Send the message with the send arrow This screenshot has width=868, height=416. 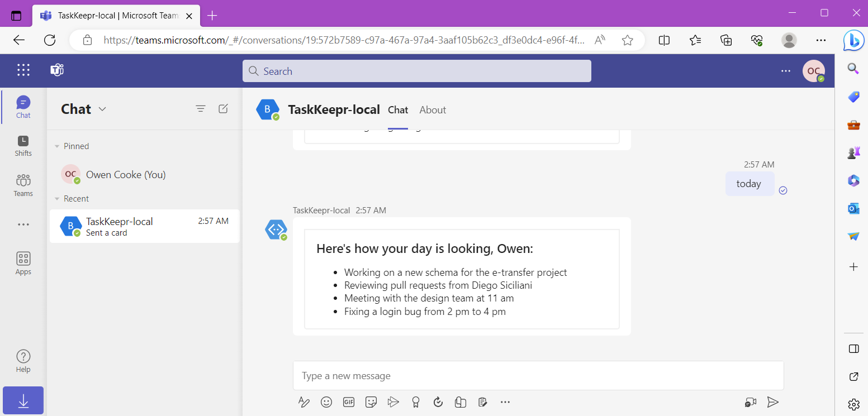772,402
